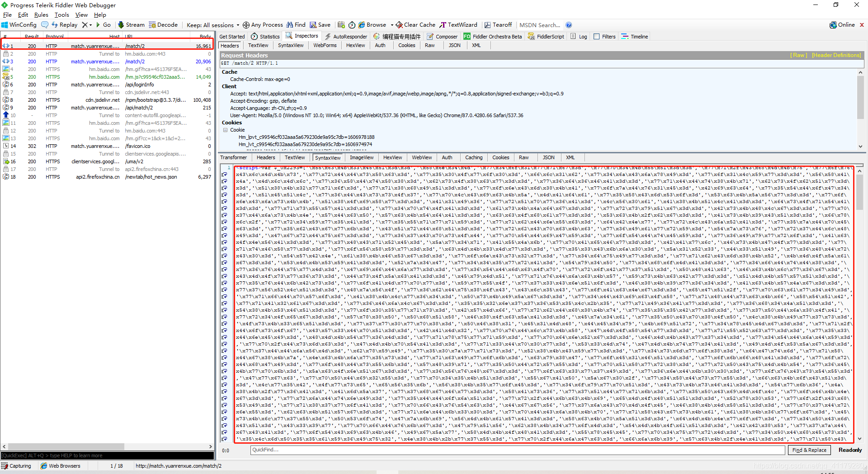Open the blue help icon
The image size is (868, 474).
click(569, 25)
